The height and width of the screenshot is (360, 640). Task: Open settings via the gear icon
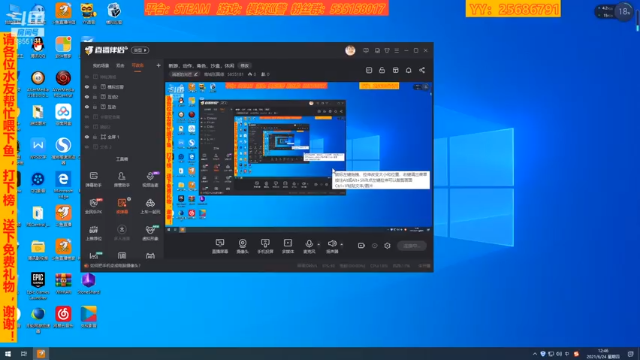click(387, 246)
